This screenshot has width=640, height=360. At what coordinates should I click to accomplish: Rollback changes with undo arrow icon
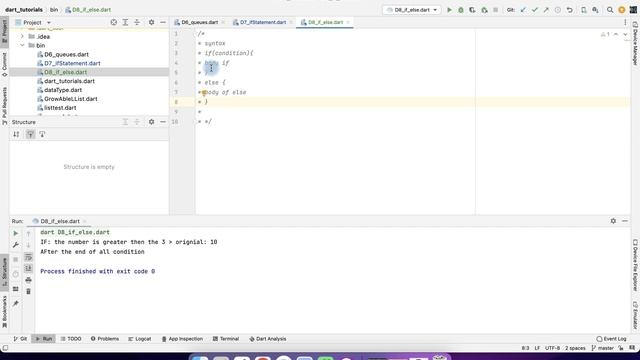point(569,10)
